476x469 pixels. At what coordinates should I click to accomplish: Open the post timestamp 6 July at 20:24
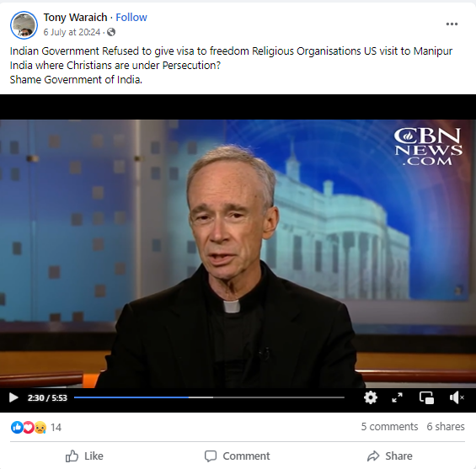coord(72,32)
